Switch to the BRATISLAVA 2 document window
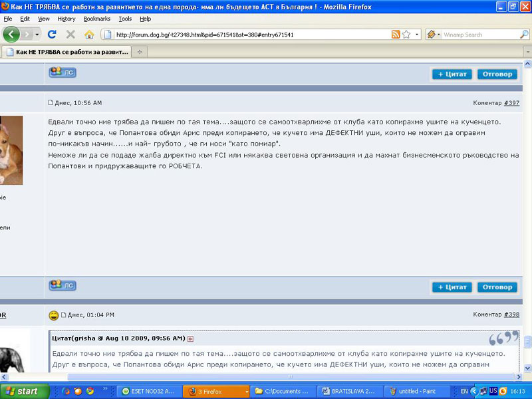 point(350,391)
